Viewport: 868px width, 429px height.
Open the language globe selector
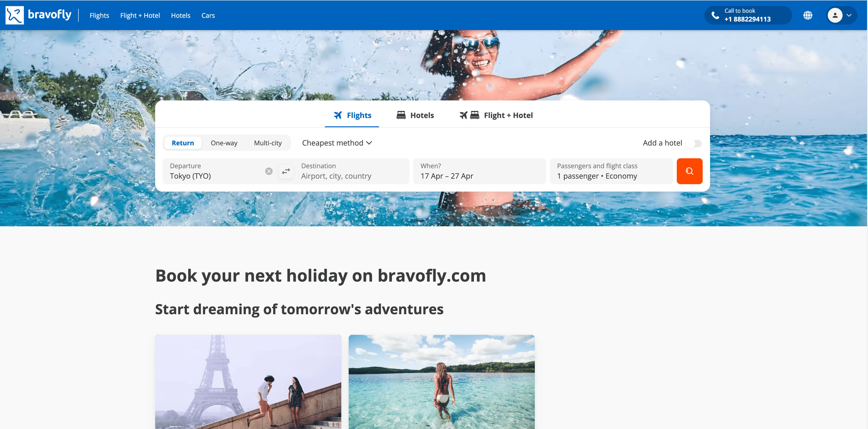pos(808,15)
